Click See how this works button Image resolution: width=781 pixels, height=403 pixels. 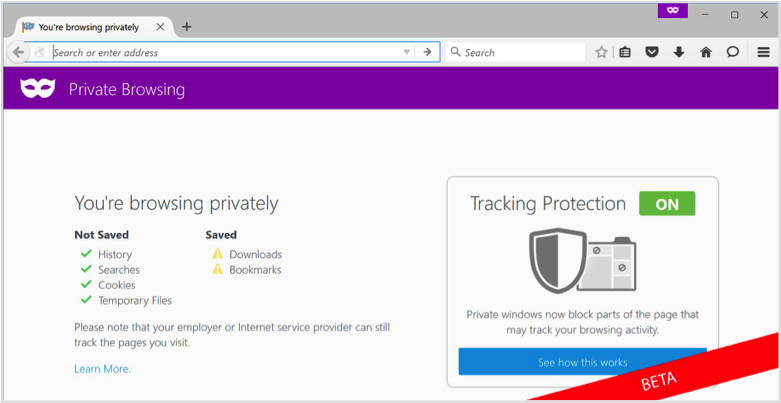pos(582,362)
